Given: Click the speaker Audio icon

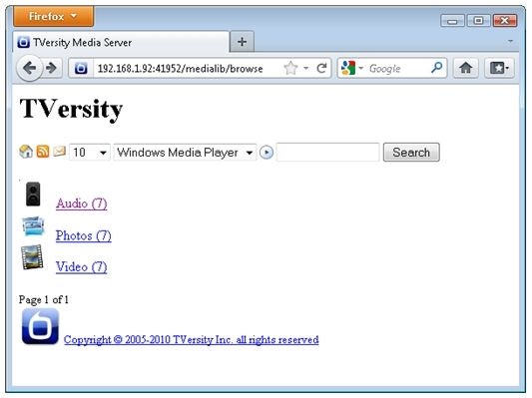Looking at the screenshot, I should pos(33,195).
